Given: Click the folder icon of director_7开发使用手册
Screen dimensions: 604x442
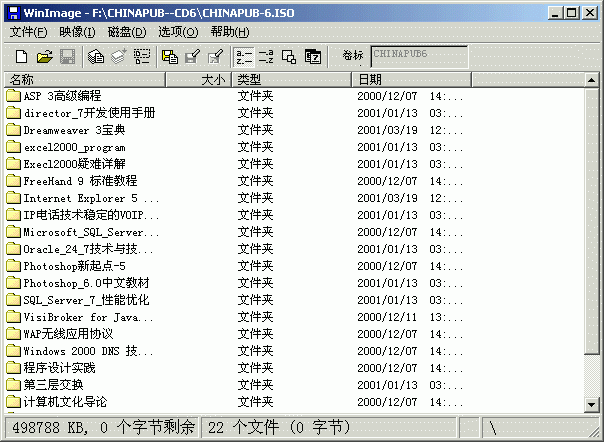Looking at the screenshot, I should click(x=13, y=113).
